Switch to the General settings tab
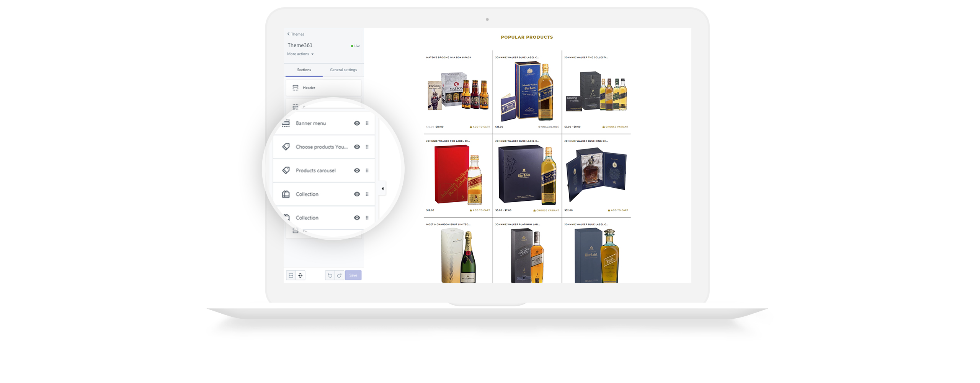Image resolution: width=980 pixels, height=383 pixels. click(343, 70)
